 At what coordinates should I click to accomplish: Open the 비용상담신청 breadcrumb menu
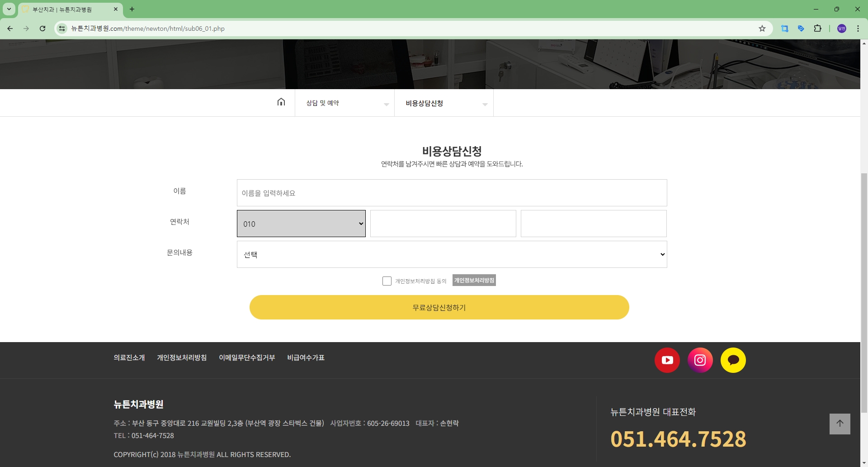point(443,103)
